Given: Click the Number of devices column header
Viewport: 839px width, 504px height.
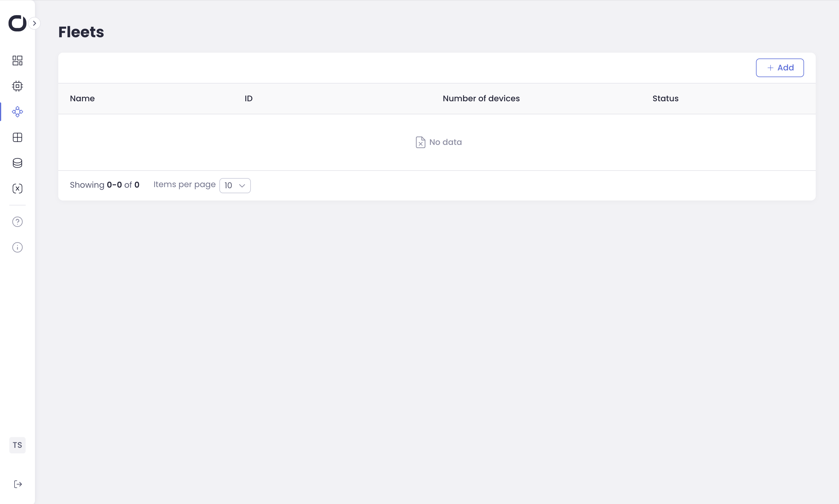Looking at the screenshot, I should (481, 98).
